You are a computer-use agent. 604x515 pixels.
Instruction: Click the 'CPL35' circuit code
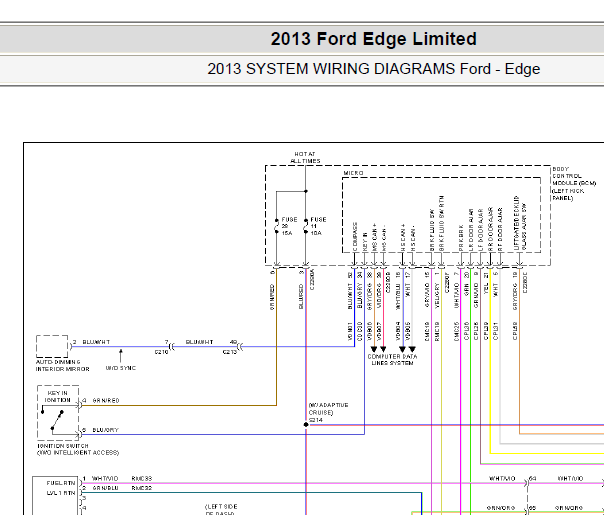(466, 331)
